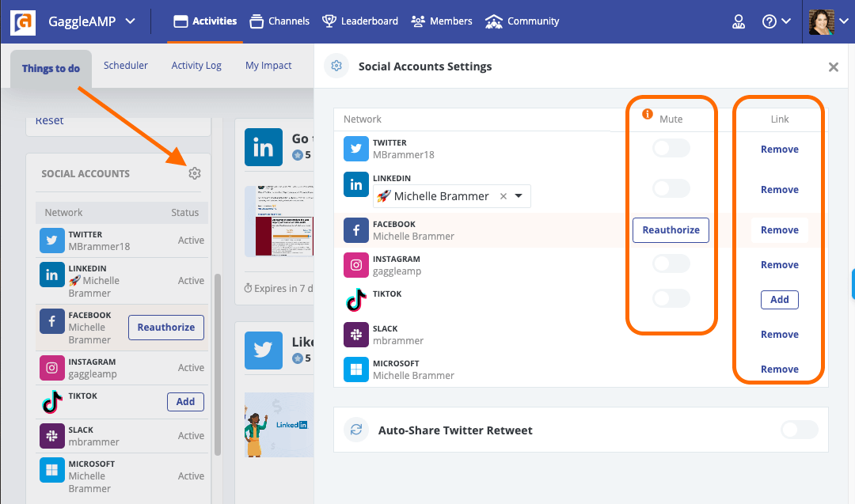Remove the Facebook account link
This screenshot has height=504, width=855.
779,230
